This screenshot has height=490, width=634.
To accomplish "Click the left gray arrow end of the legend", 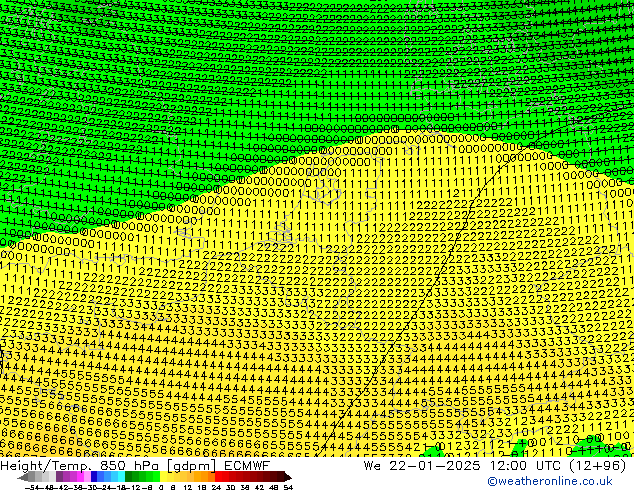I will 23,477.
